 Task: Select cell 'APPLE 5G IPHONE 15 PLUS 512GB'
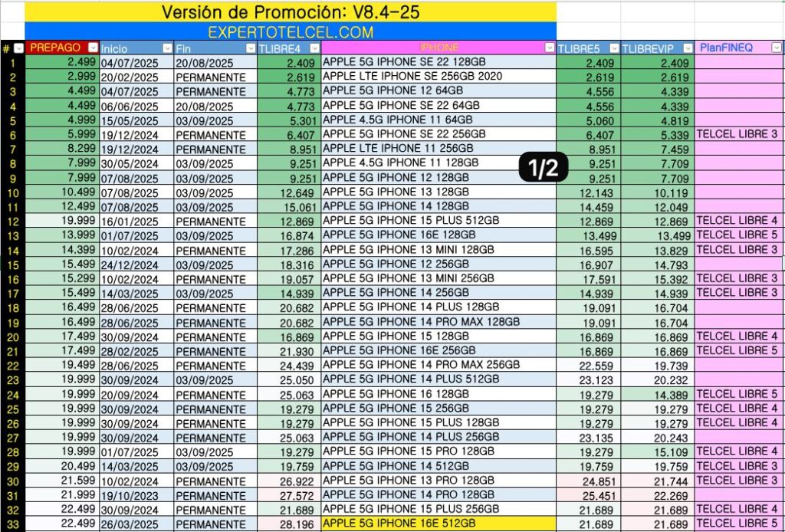pos(438,221)
